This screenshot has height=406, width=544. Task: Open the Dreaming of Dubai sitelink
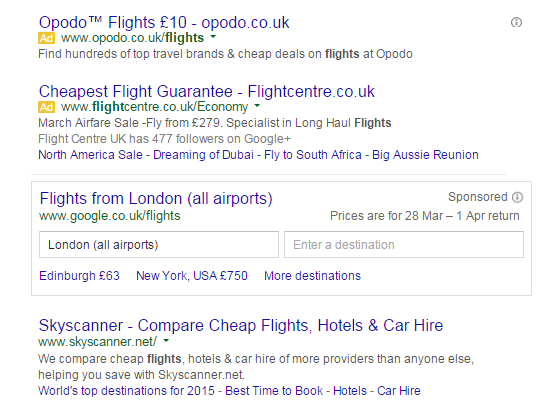pyautogui.click(x=203, y=155)
